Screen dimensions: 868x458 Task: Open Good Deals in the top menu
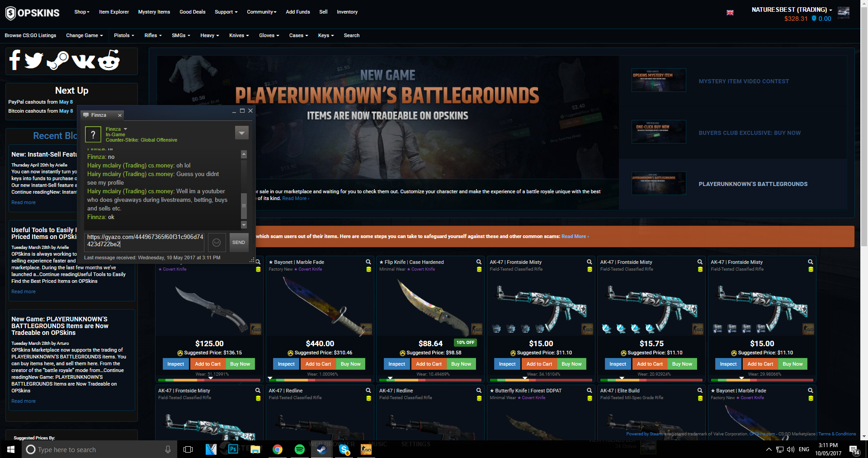(x=193, y=12)
